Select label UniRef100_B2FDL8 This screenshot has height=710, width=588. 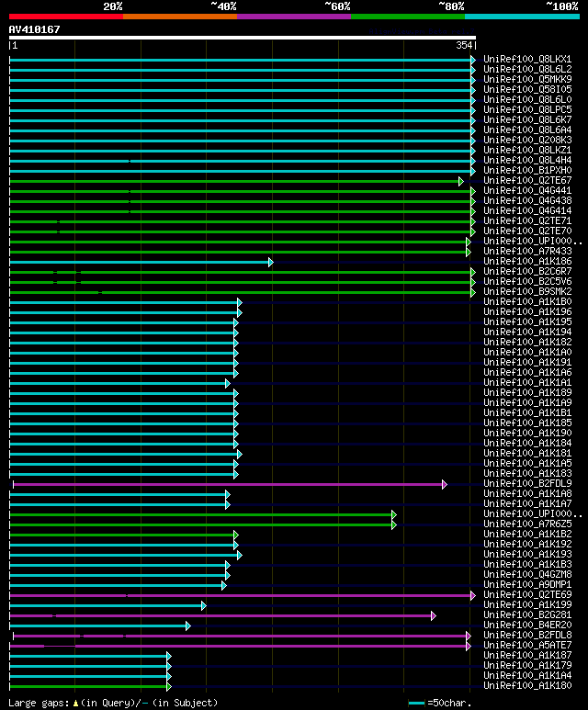tap(527, 636)
